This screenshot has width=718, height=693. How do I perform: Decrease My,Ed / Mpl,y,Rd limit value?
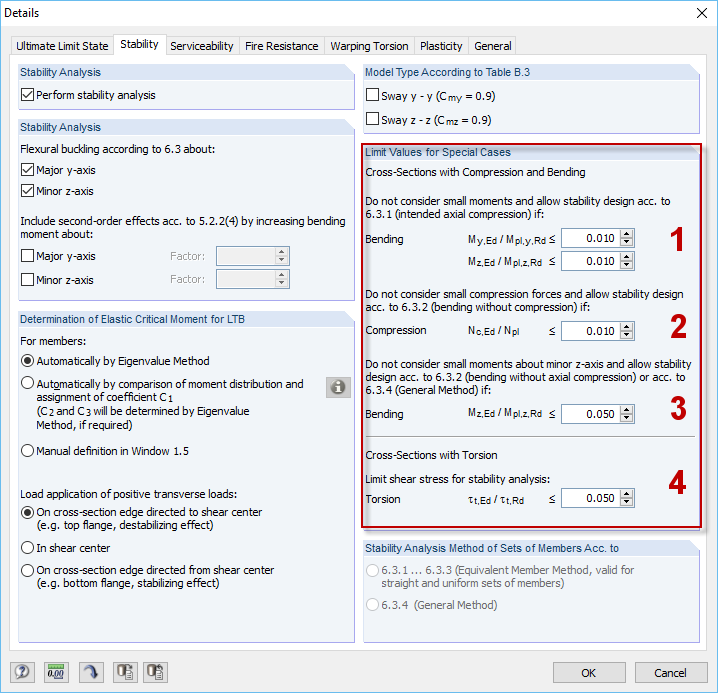(x=626, y=243)
